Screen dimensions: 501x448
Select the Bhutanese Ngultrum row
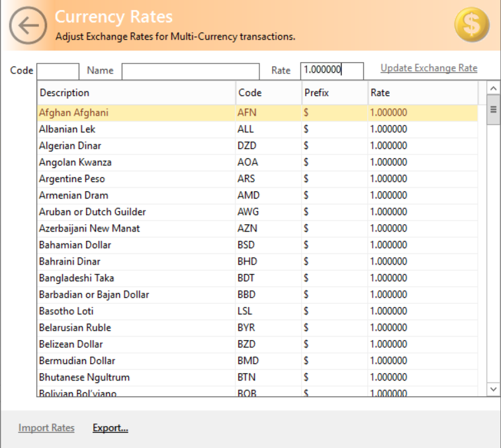[x=257, y=377]
